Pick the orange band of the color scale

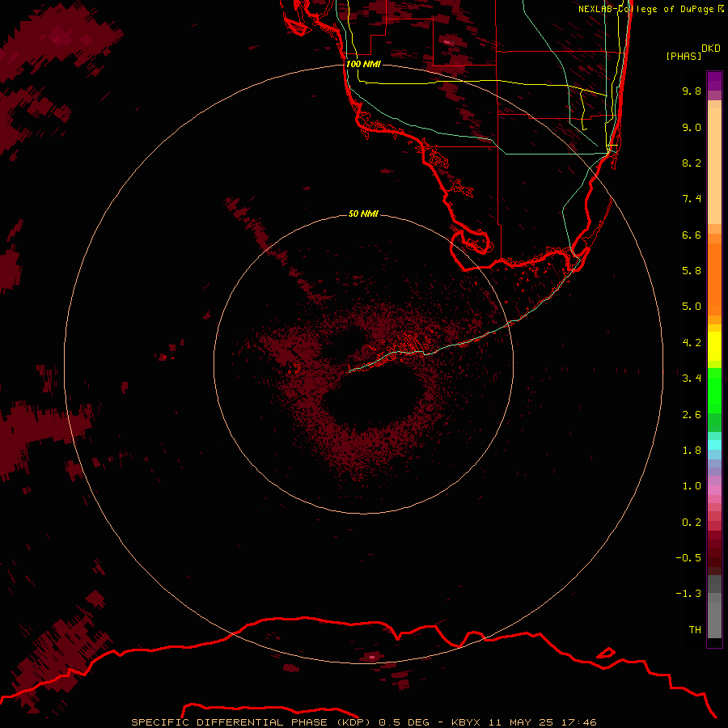(714, 278)
